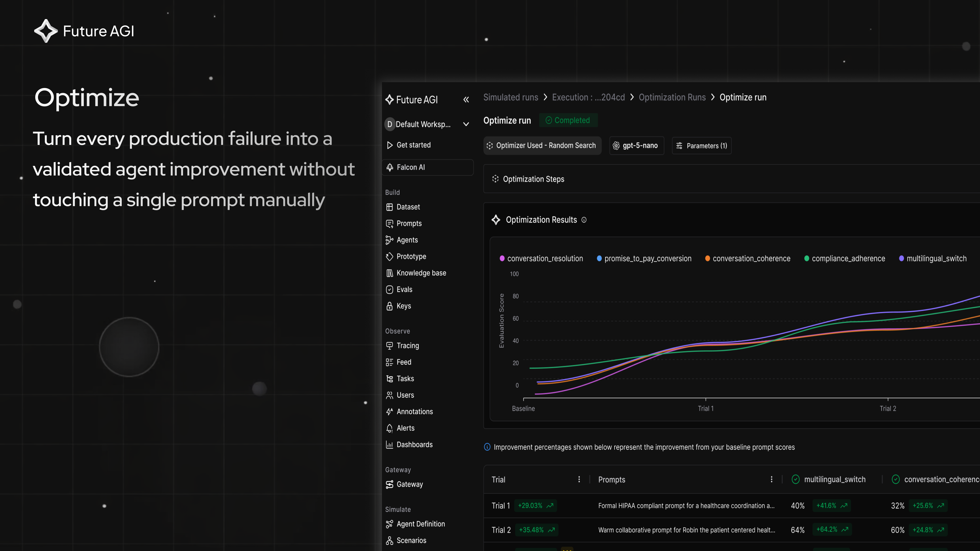Go to Optimization Runs breadcrumb
Viewport: 980px width, 551px height.
pos(672,97)
